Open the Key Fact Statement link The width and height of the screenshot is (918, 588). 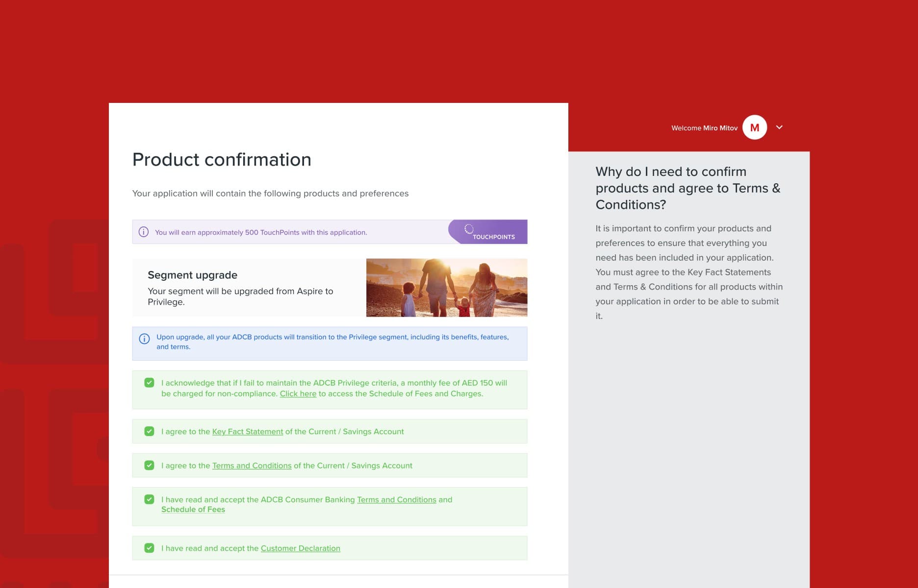(248, 432)
